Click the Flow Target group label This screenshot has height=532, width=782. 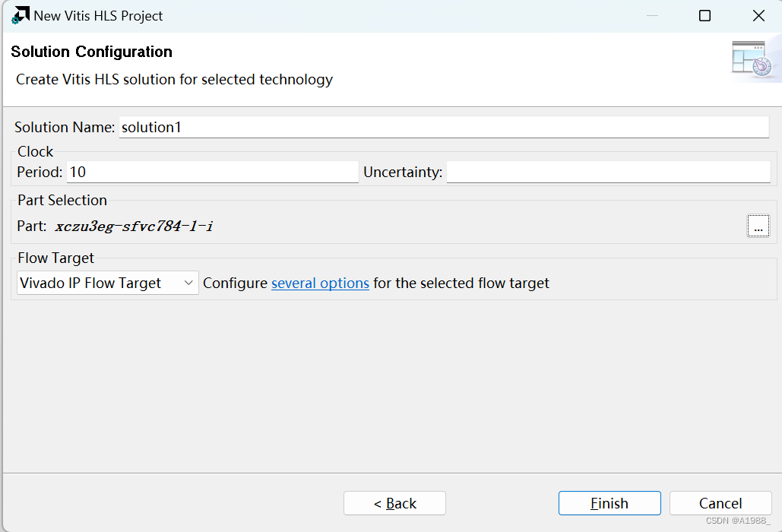pyautogui.click(x=56, y=258)
